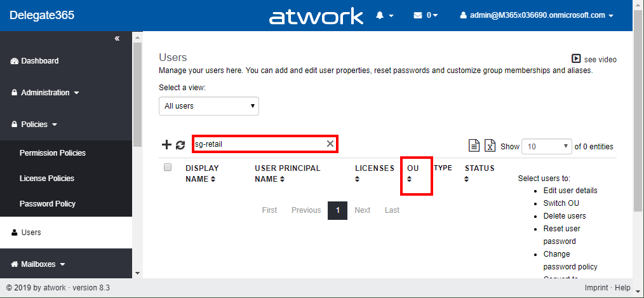
Task: Clear the search field with X icon
Action: coord(330,144)
